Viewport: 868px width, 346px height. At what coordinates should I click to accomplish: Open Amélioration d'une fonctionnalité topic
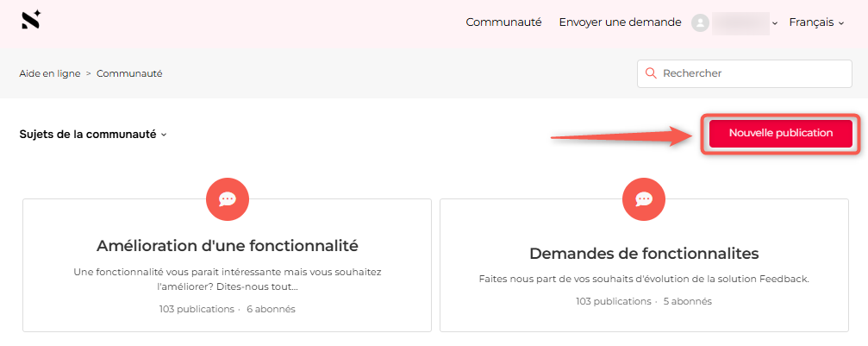227,245
